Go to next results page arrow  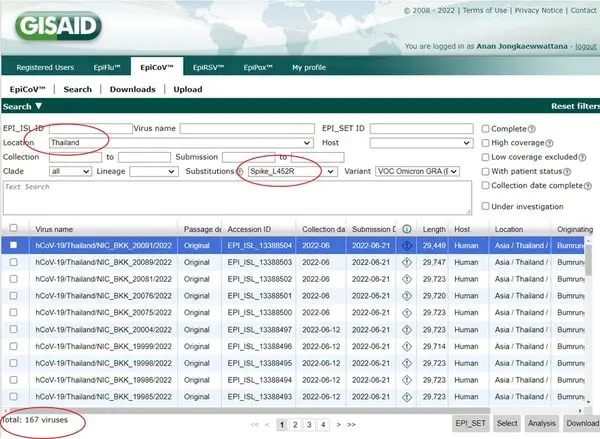[338, 424]
